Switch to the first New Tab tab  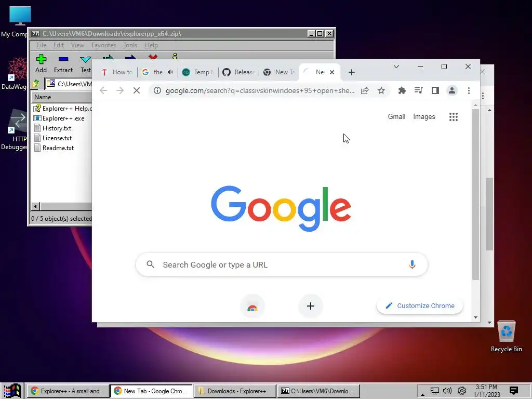click(279, 72)
